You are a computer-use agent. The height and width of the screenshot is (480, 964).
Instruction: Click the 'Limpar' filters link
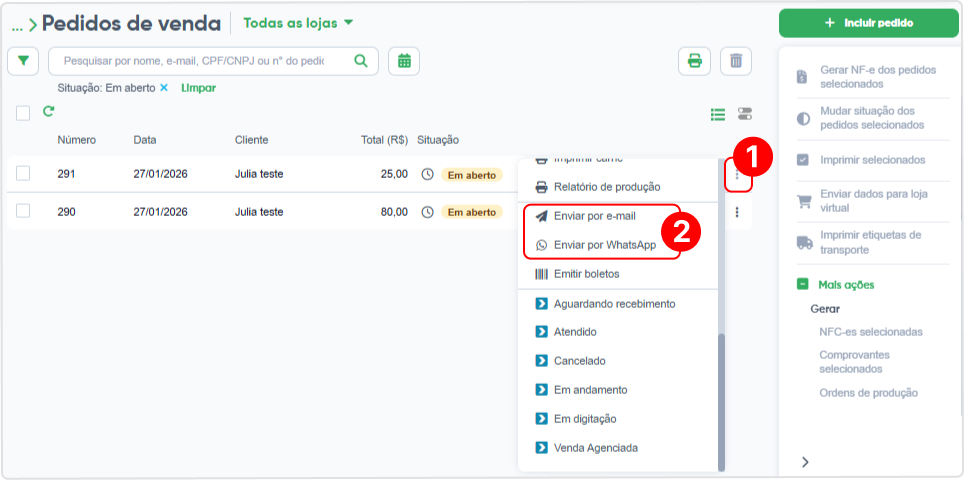(198, 88)
